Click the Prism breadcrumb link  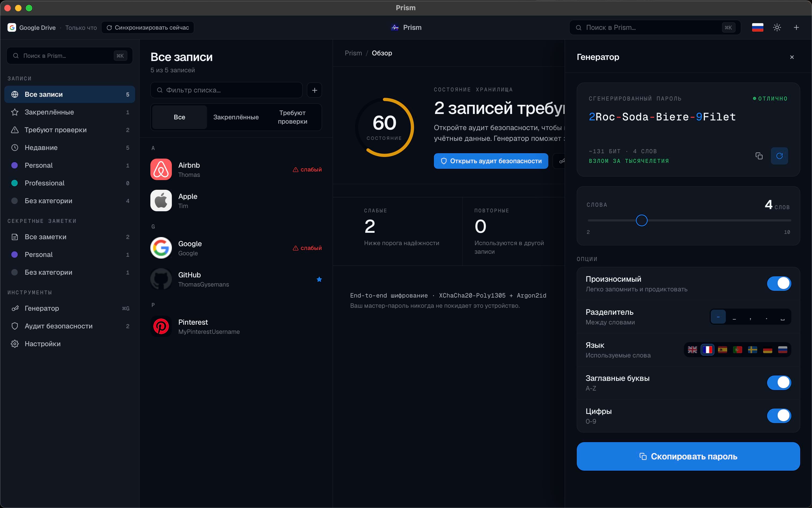353,53
